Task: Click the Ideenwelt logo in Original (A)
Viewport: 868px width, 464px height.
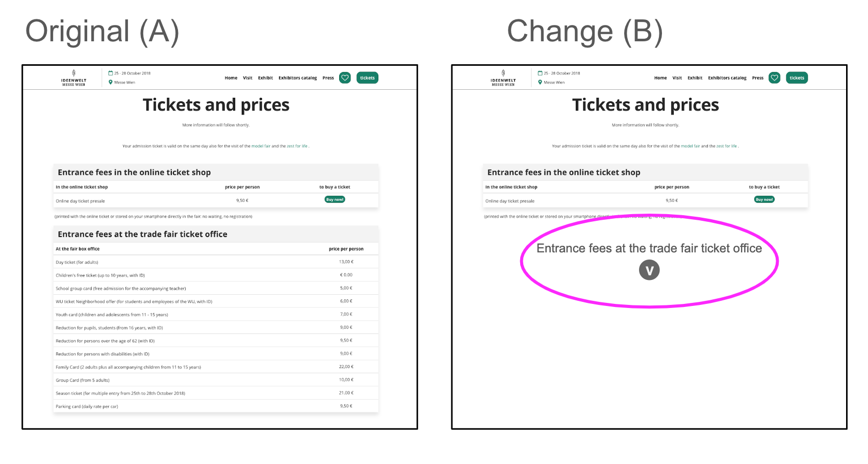Action: (x=74, y=78)
